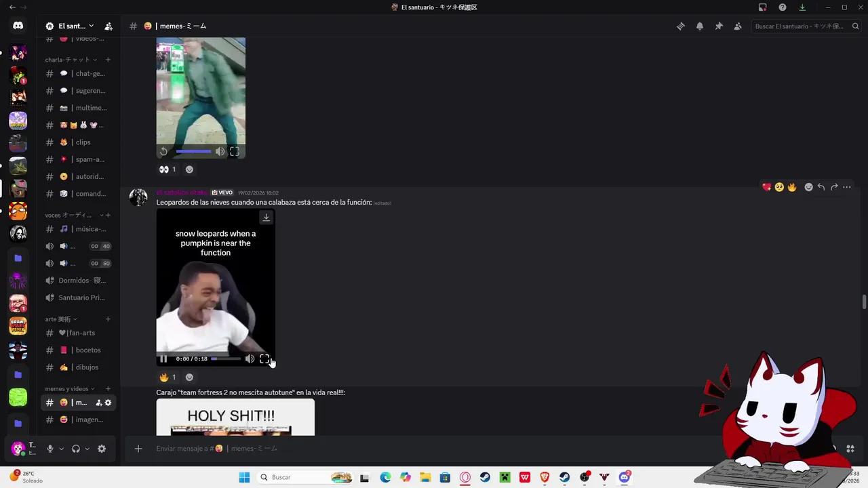Viewport: 868px width, 488px height.
Task: Pause the snow leopards video
Action: pyautogui.click(x=163, y=359)
